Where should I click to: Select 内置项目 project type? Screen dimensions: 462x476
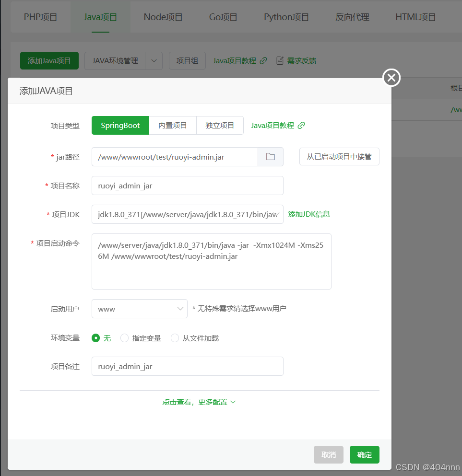tap(173, 126)
